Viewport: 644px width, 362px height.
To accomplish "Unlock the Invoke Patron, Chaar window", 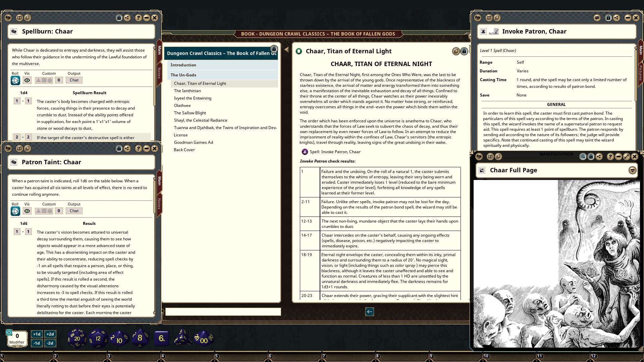I will click(x=608, y=18).
